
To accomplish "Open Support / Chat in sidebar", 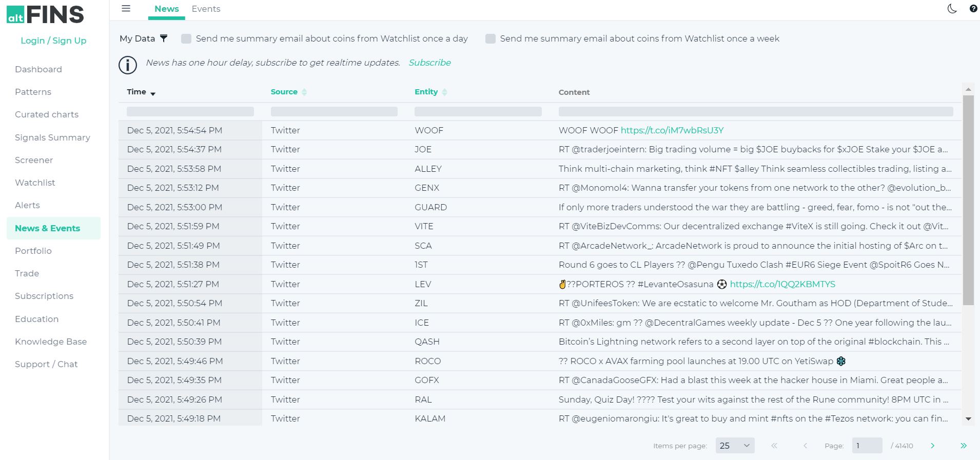I will (46, 364).
